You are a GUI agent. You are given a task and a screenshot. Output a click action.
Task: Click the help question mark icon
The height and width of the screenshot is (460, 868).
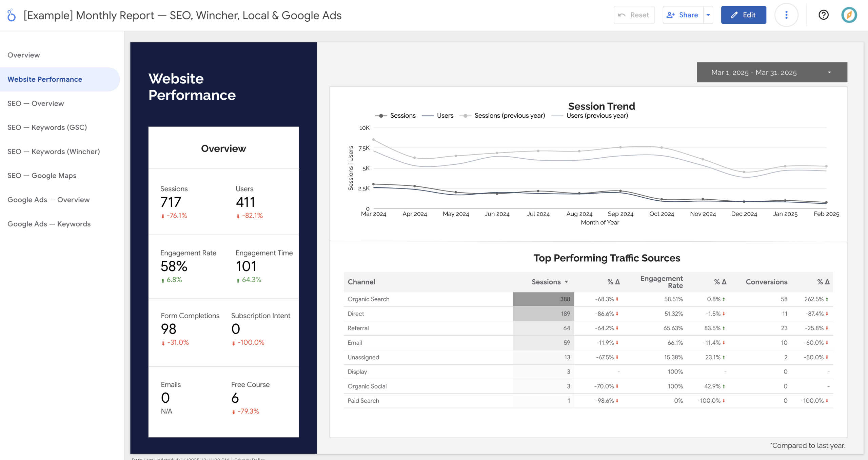coord(824,15)
